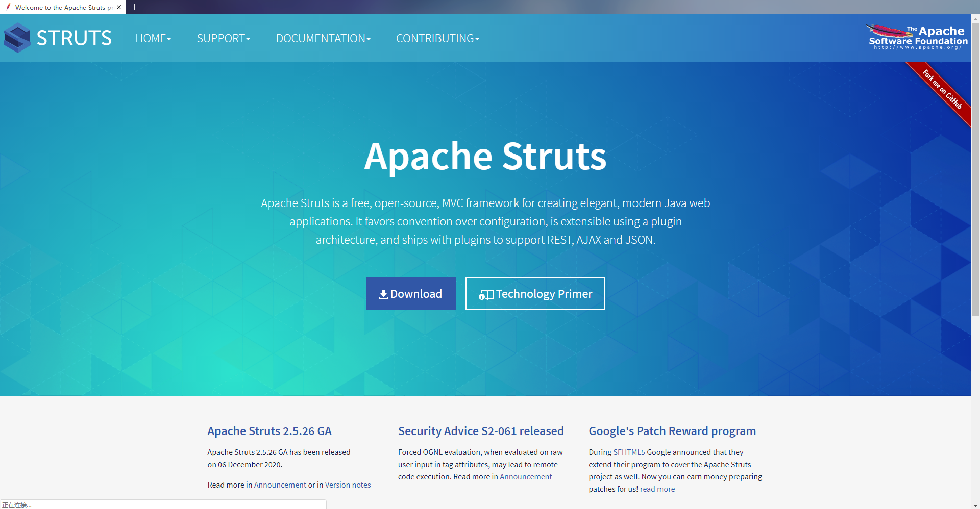The image size is (980, 509).
Task: Open the Version notes link
Action: pyautogui.click(x=348, y=485)
